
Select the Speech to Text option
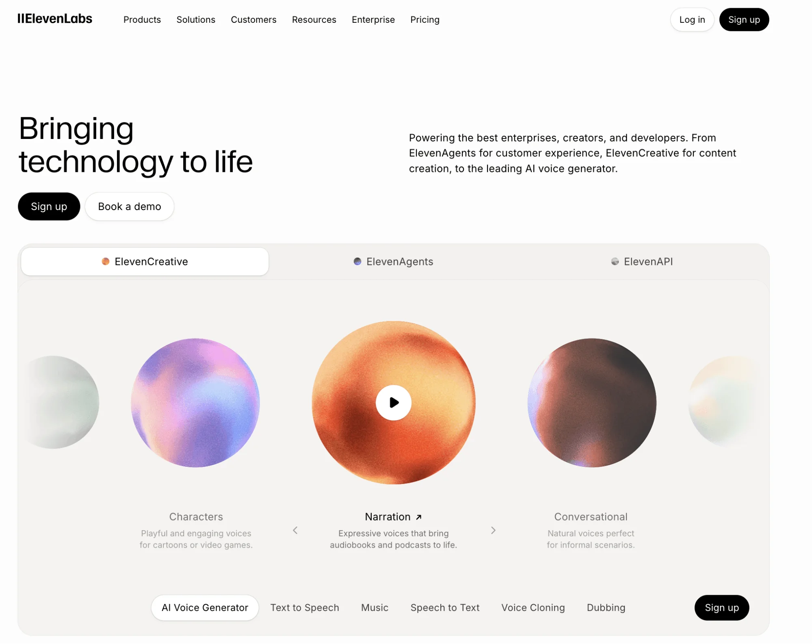coord(445,608)
